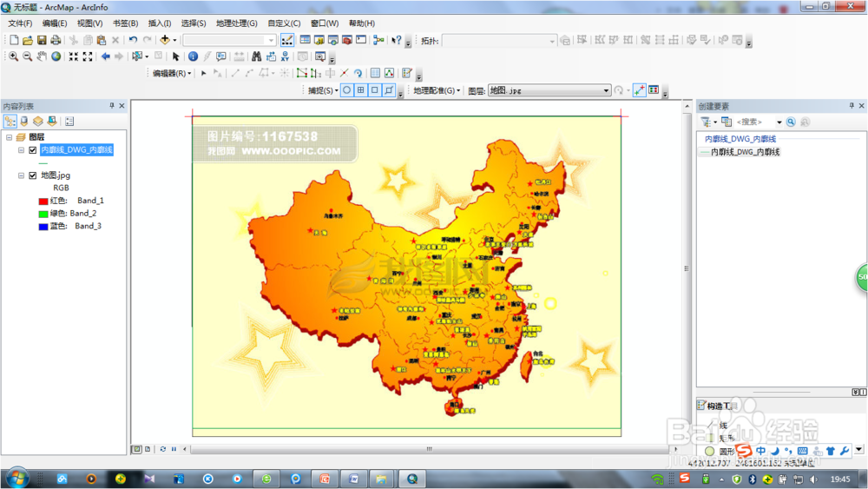Zoom to full extent globe icon
The height and width of the screenshot is (489, 868).
point(56,56)
